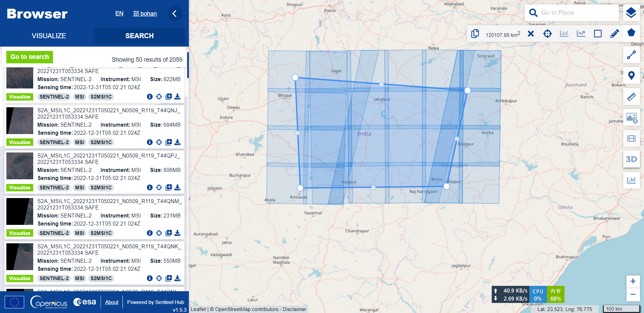Show info for the T44QNK product
This screenshot has width=644, height=313.
pos(150,278)
